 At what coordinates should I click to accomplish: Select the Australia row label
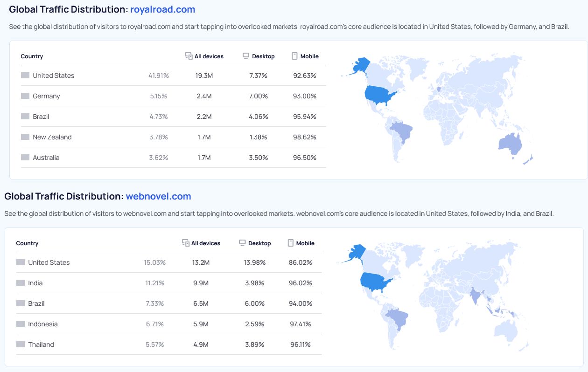[46, 158]
